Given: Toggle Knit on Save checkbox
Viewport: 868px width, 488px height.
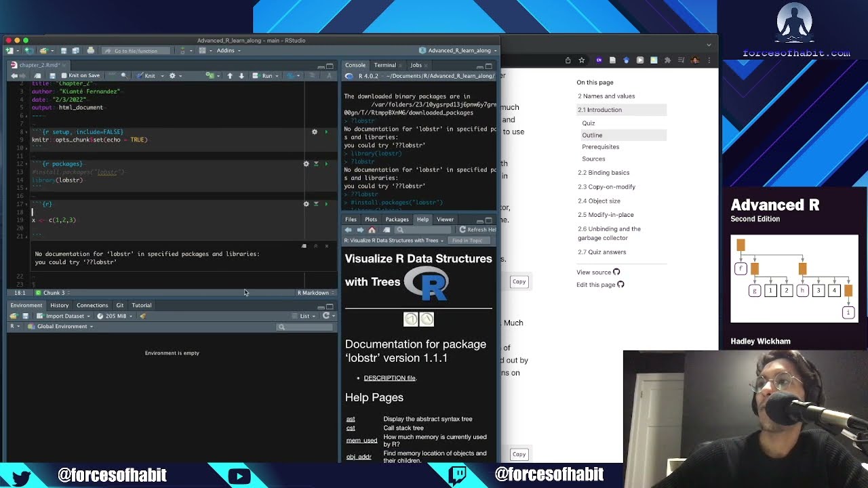Looking at the screenshot, I should 64,76.
